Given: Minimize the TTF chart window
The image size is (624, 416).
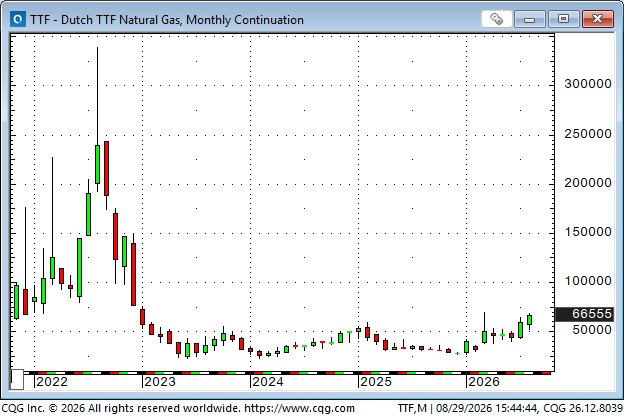Looking at the screenshot, I should point(529,19).
